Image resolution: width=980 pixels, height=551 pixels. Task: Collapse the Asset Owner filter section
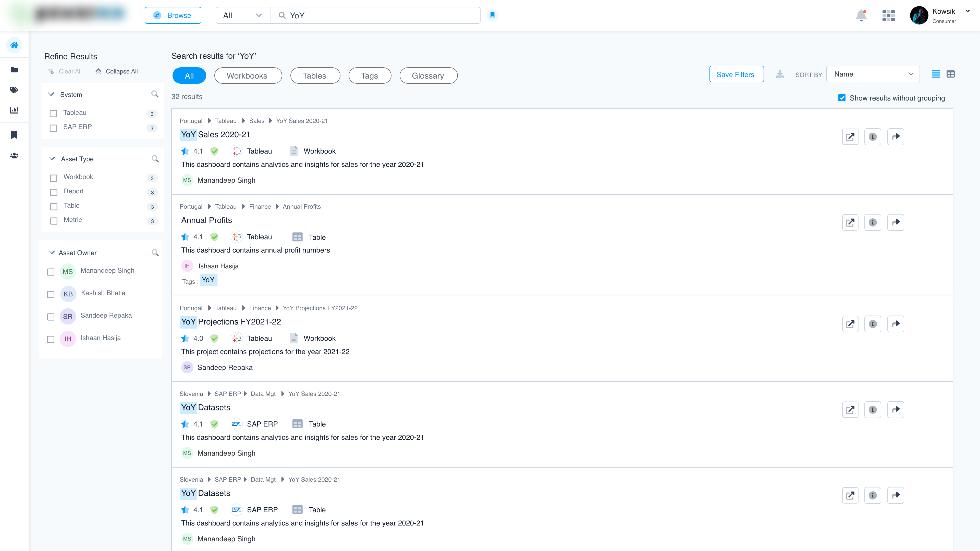click(x=52, y=253)
